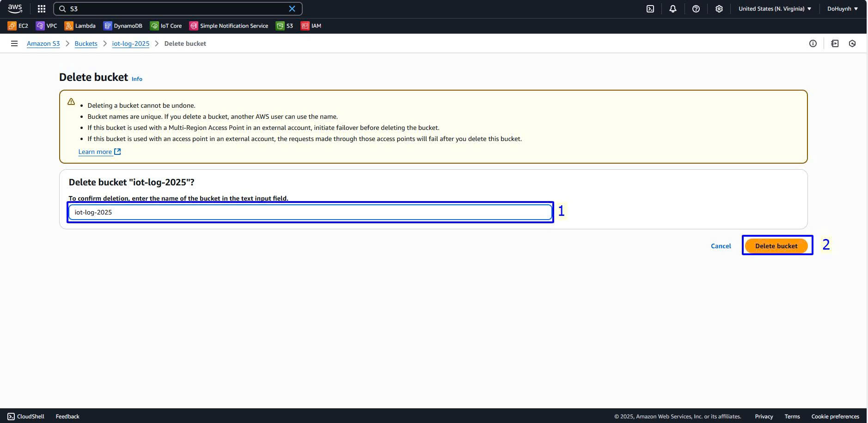
Task: Open Cookie preferences in the footer
Action: [x=835, y=417]
